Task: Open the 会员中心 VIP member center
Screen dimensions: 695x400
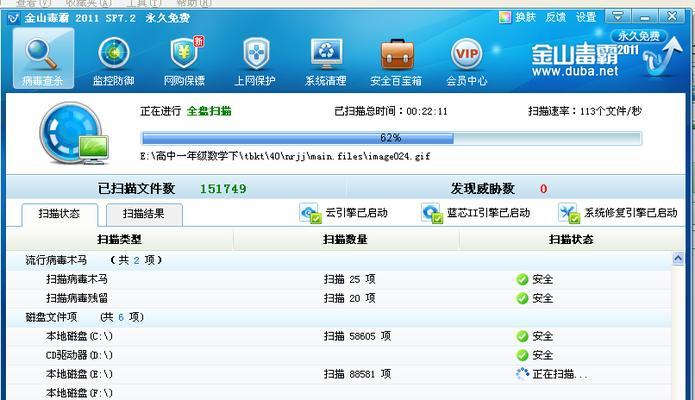Action: [x=467, y=61]
